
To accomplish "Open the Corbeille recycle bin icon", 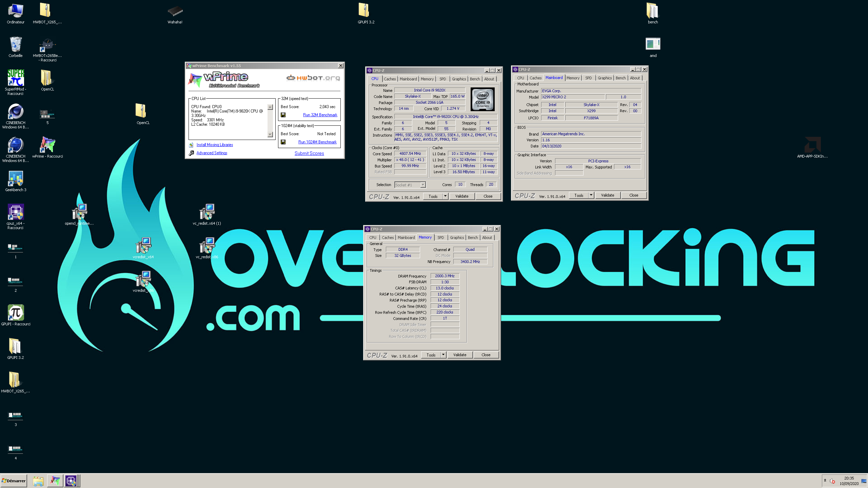I will pos(16,47).
